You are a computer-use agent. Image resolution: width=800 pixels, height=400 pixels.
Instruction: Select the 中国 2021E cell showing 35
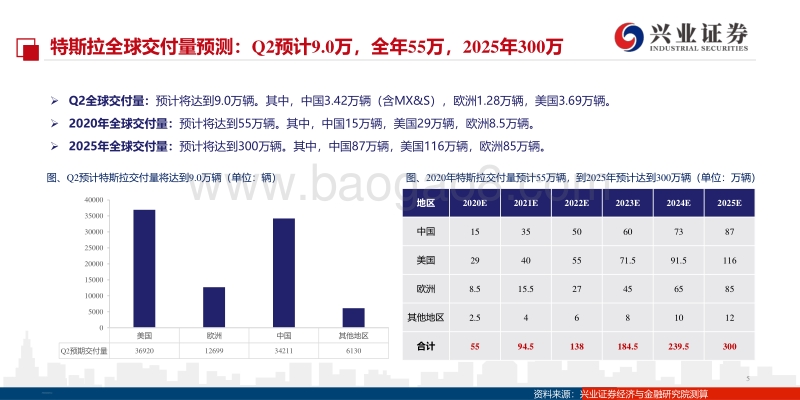pyautogui.click(x=526, y=232)
